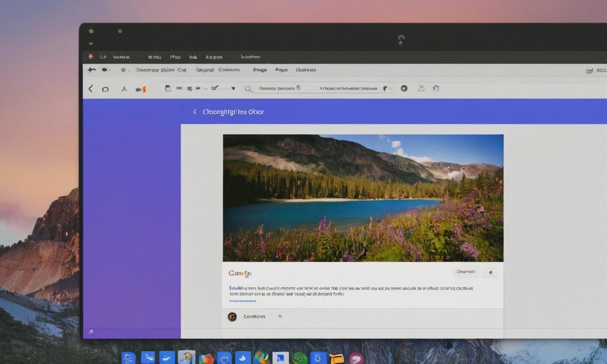Screen dimensions: 607x364
Task: Click the back arrow beside Choosing the Color
Action: pyautogui.click(x=194, y=111)
